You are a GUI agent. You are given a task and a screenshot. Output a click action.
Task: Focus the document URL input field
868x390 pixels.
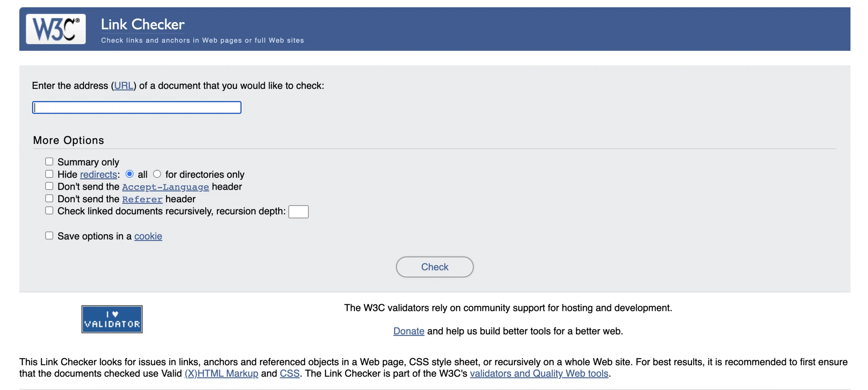(136, 107)
